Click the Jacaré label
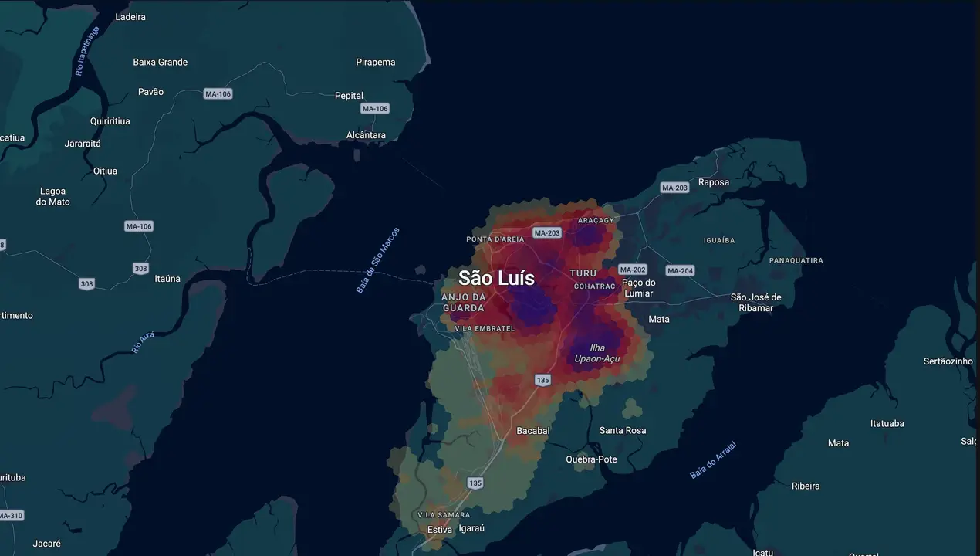This screenshot has width=980, height=556. click(47, 544)
